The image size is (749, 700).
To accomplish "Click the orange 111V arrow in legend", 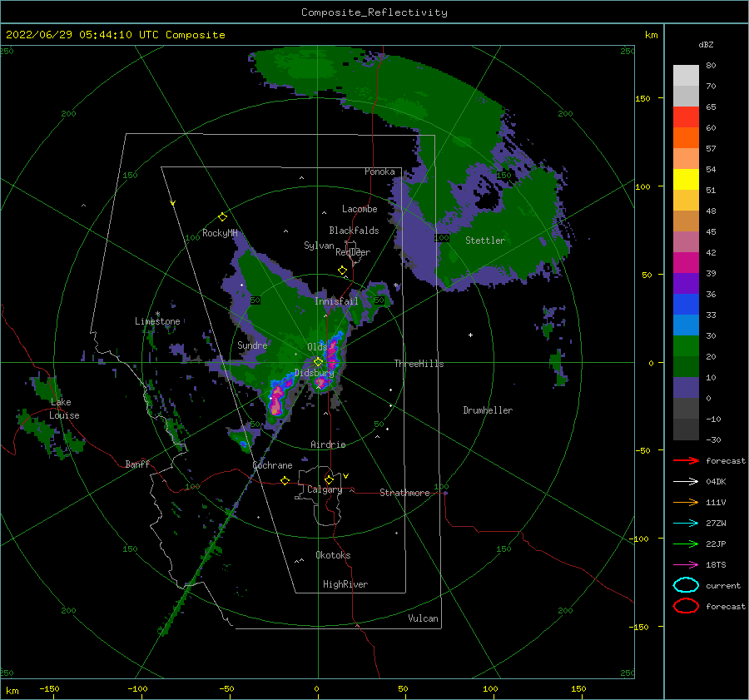I will (x=686, y=502).
